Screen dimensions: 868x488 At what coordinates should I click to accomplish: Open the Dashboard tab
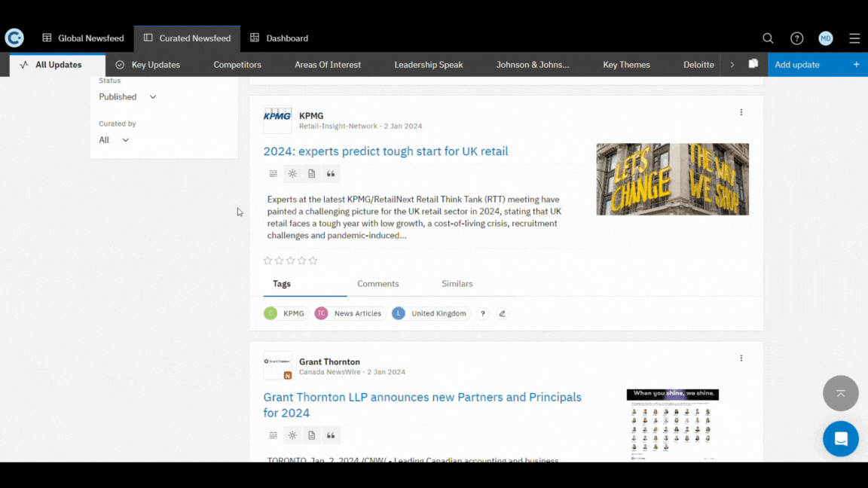point(279,38)
